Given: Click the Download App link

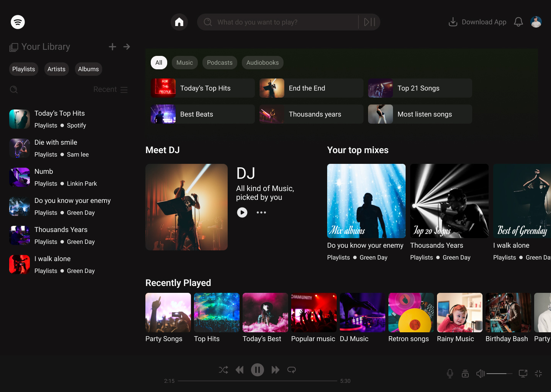Looking at the screenshot, I should tap(478, 22).
